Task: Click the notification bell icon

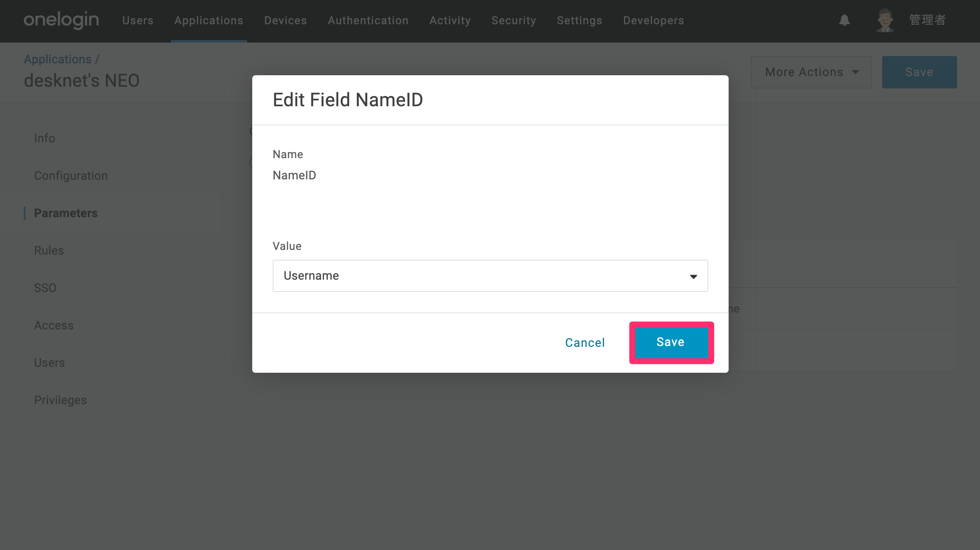Action: click(x=844, y=20)
